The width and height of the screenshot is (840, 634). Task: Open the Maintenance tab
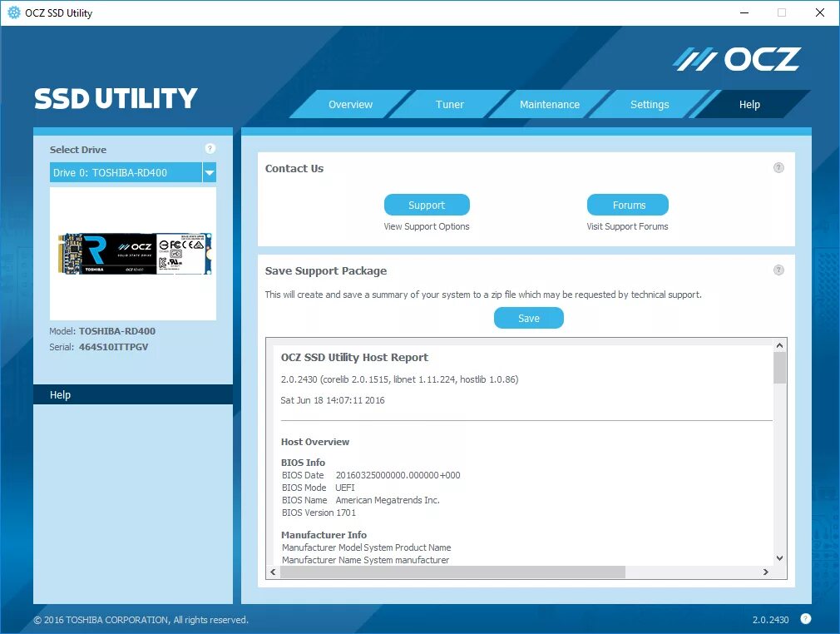[x=550, y=105]
